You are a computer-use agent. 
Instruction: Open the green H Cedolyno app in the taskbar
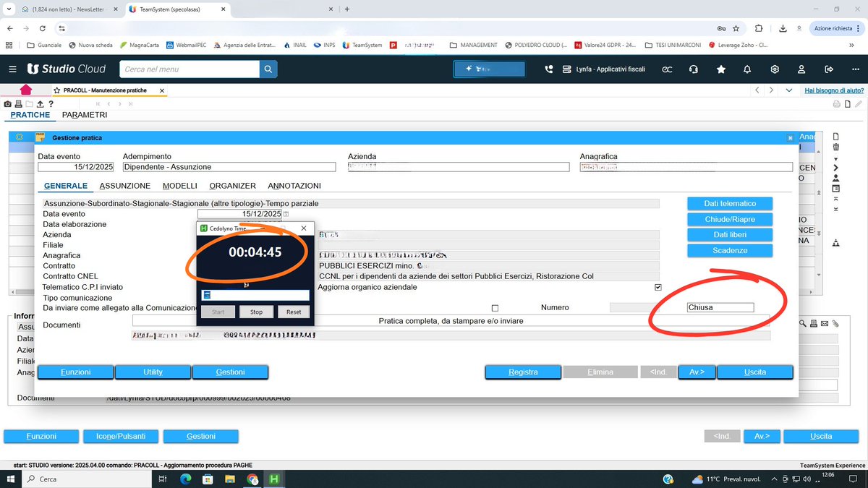(x=275, y=479)
